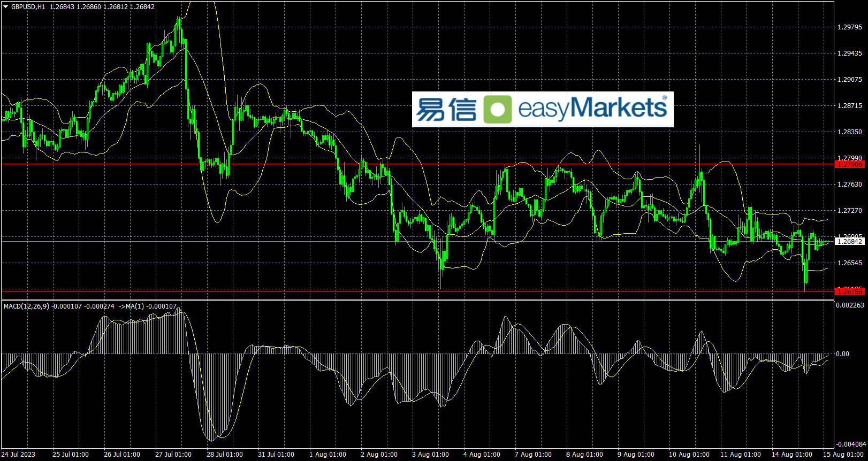Click the 24 Jul 2023 date label
Screen dimensions: 868x461
pos(19,455)
